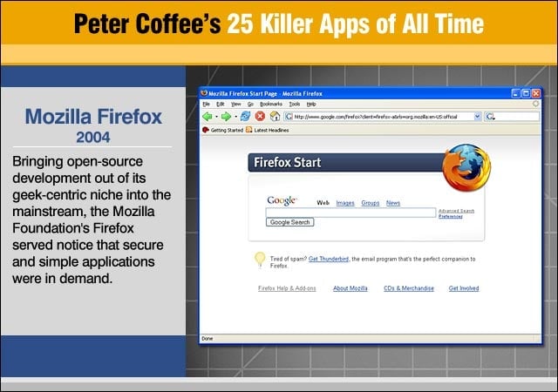Maximize the Firefox window

[x=526, y=93]
